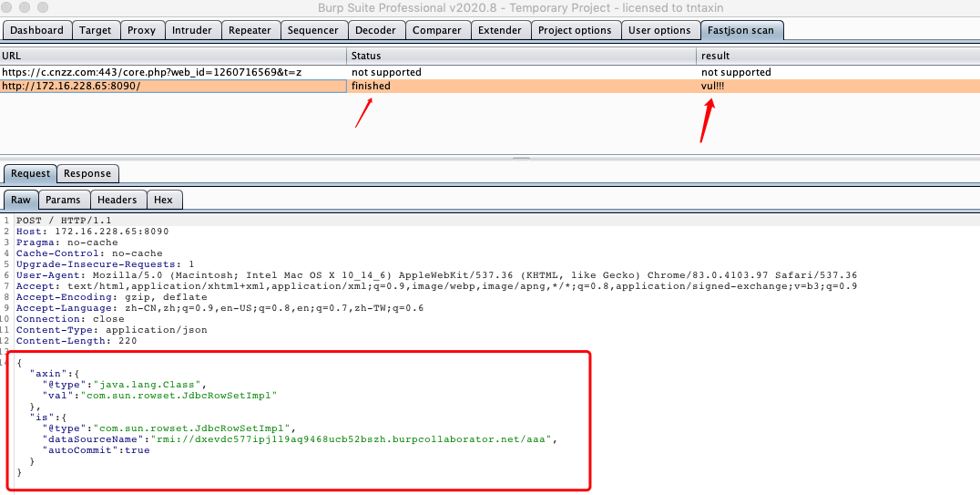Sort table by result column header
Screen dimensions: 980x495
point(838,56)
